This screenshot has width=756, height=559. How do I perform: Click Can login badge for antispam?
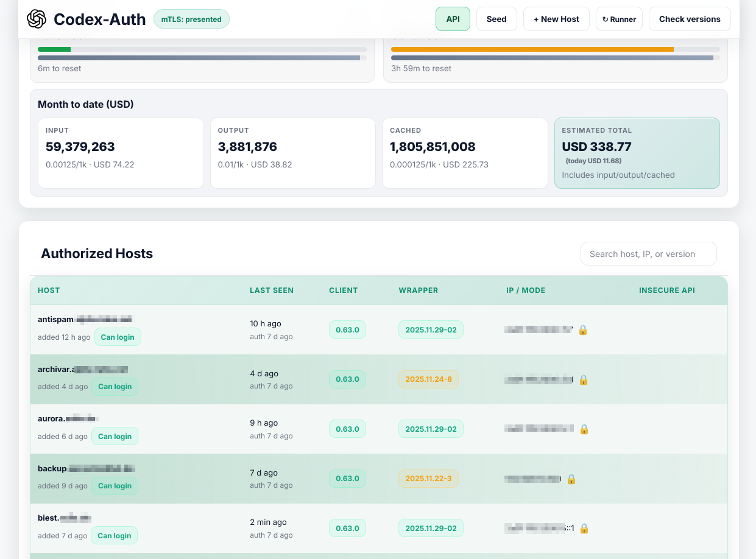tap(118, 337)
